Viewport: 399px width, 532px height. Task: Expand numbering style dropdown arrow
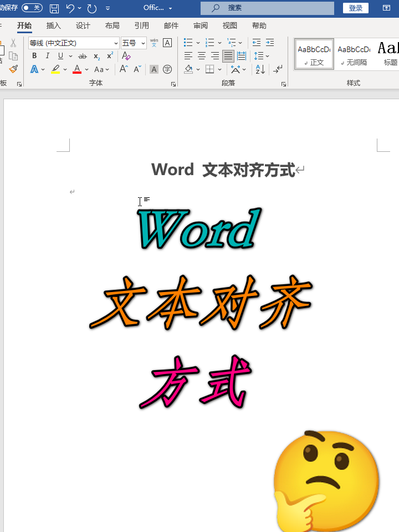(219, 43)
